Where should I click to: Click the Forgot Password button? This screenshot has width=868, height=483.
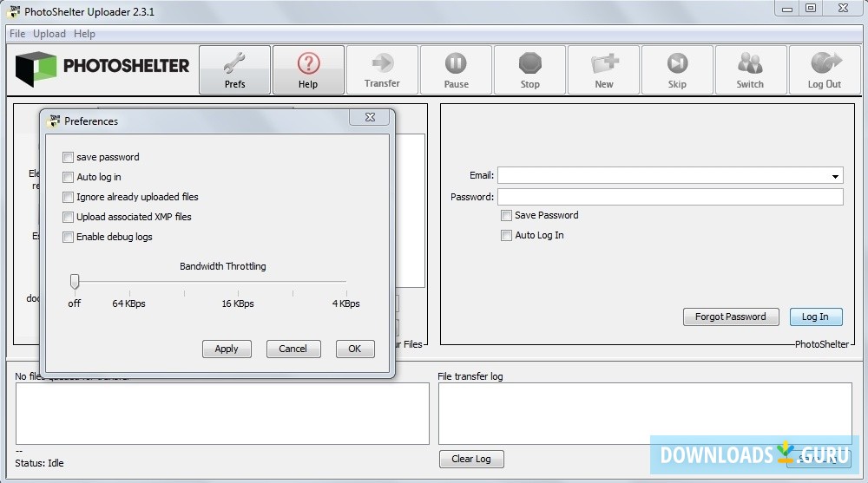tap(731, 317)
